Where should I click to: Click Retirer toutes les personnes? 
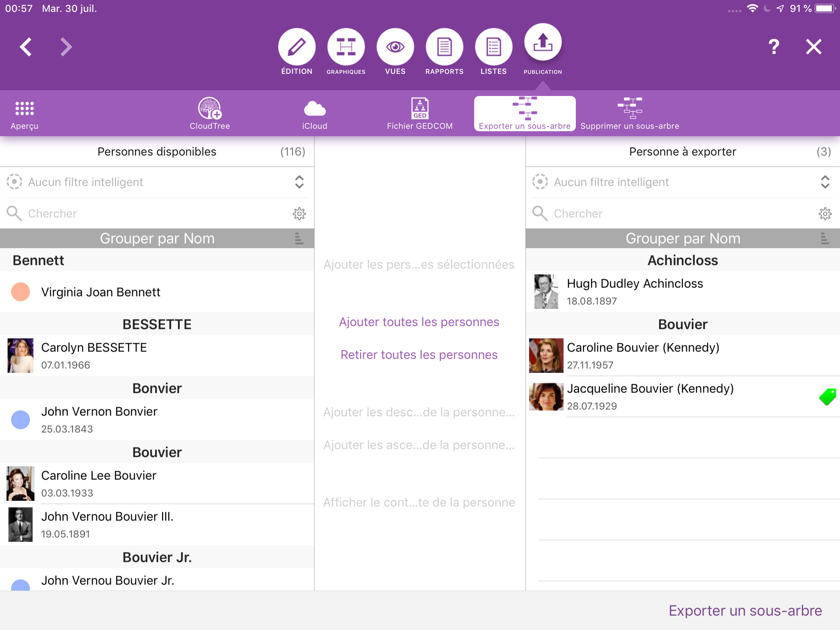[x=419, y=355]
